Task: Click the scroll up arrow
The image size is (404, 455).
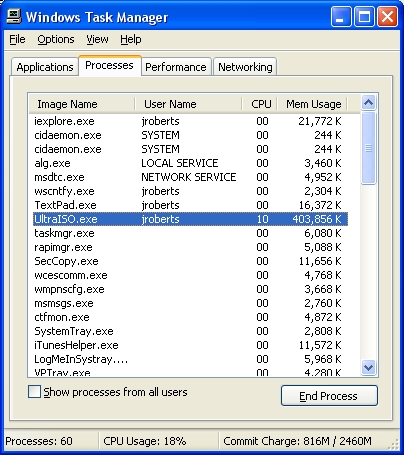Action: click(368, 103)
